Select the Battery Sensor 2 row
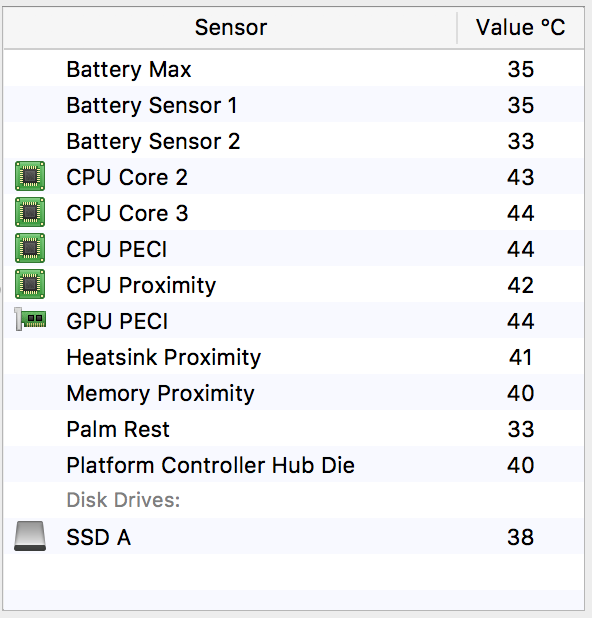 tap(294, 141)
